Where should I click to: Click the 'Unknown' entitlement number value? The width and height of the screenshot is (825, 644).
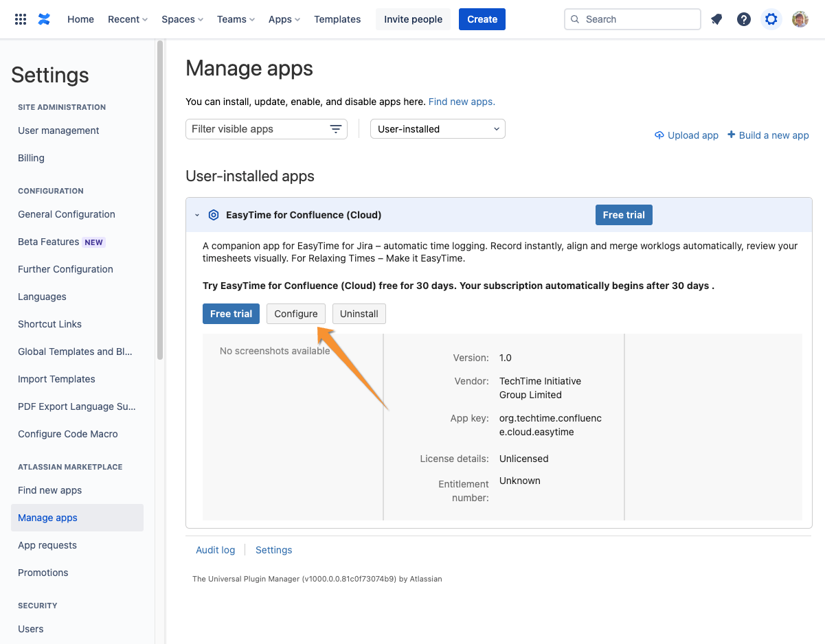pos(520,481)
